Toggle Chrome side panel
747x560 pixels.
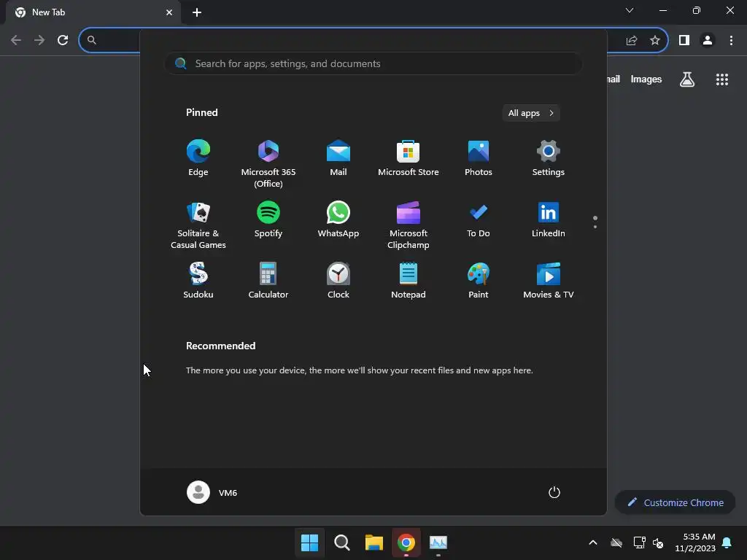[x=684, y=41]
